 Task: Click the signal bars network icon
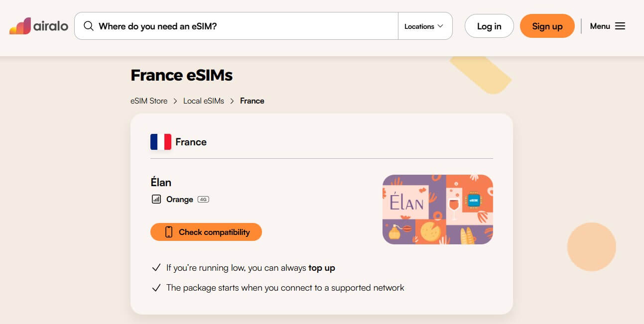[x=156, y=199]
